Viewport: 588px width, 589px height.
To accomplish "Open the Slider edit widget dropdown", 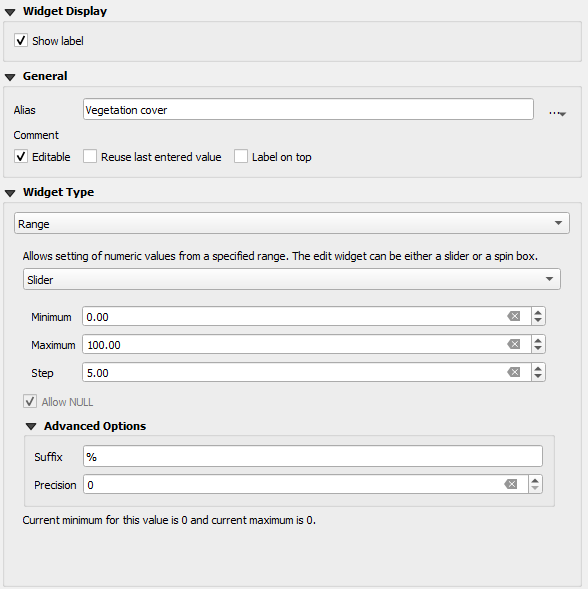I will pos(292,279).
